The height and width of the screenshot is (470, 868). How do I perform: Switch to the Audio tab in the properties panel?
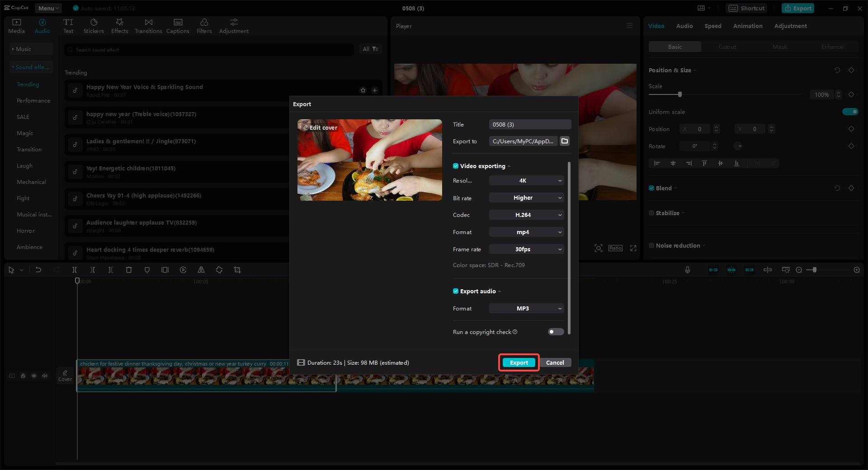[684, 26]
